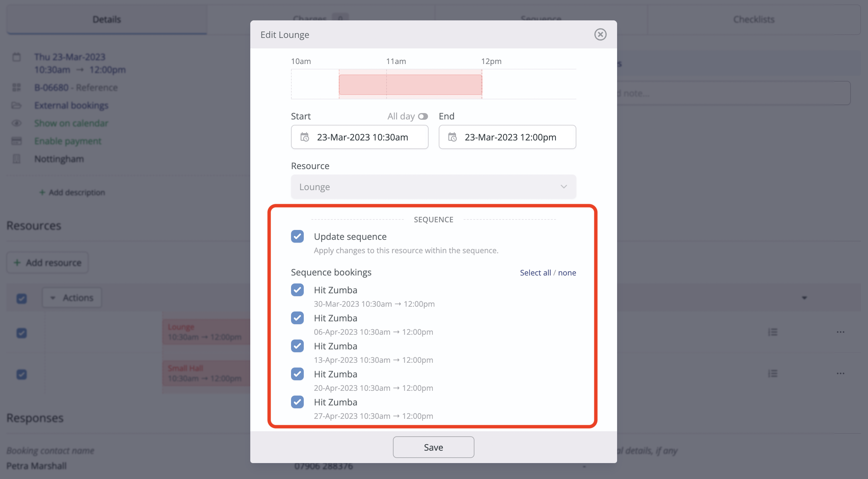The width and height of the screenshot is (868, 479).
Task: Click the Save button
Action: [x=433, y=447]
